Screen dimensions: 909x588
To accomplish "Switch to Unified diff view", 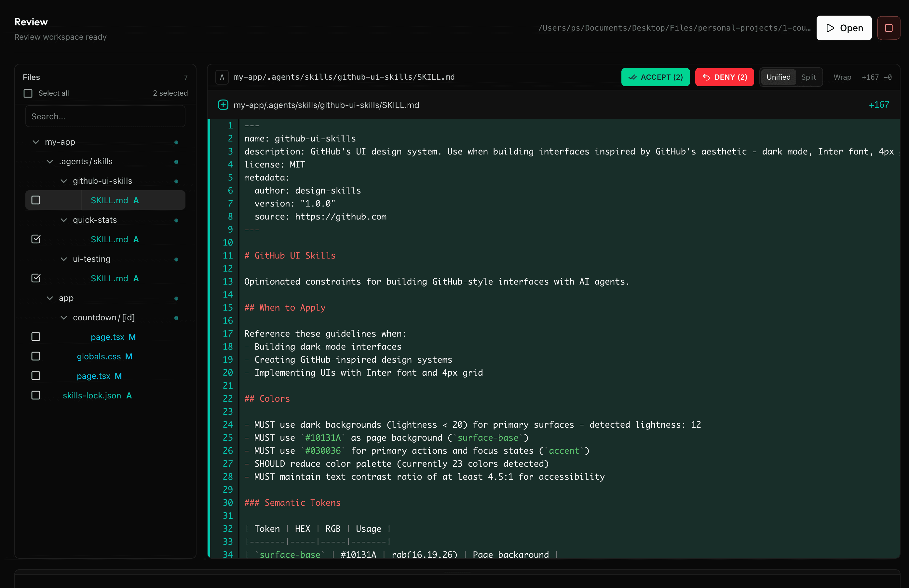I will [779, 77].
